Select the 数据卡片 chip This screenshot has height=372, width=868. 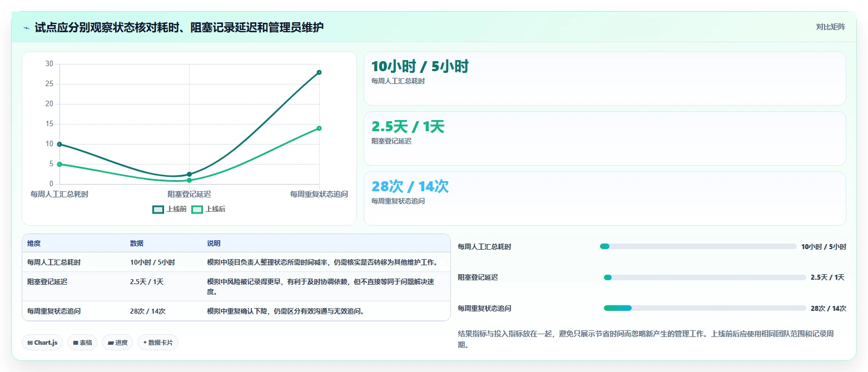point(158,343)
